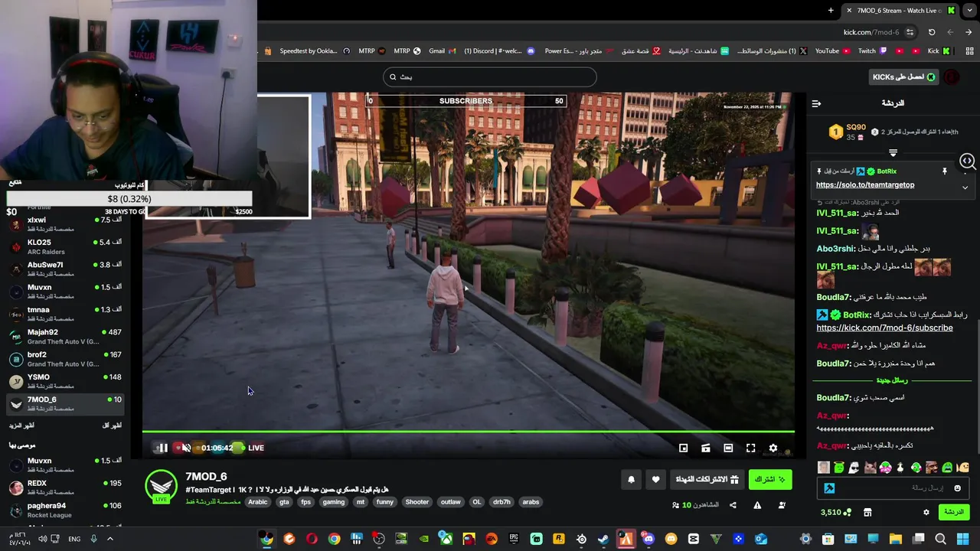
Task: Select the gta tag
Action: click(284, 502)
